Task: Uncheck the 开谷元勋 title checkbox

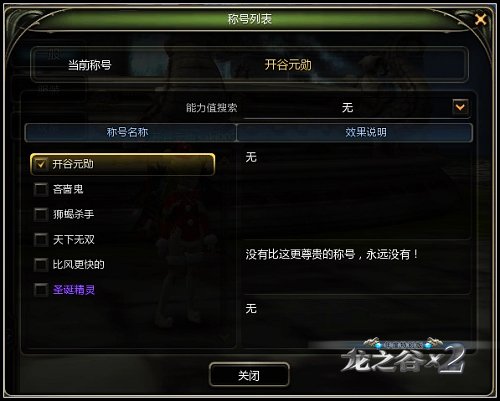Action: 41,164
